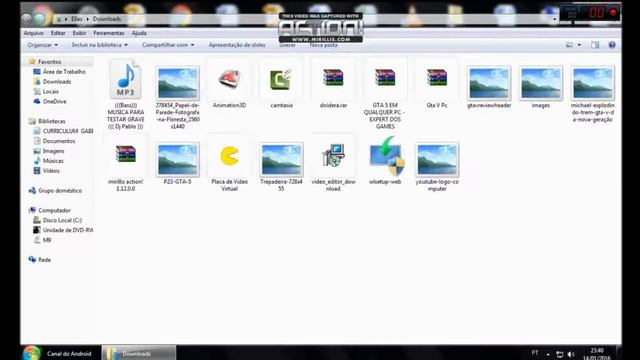640x360 pixels.
Task: Open the Exibir menu
Action: click(79, 33)
